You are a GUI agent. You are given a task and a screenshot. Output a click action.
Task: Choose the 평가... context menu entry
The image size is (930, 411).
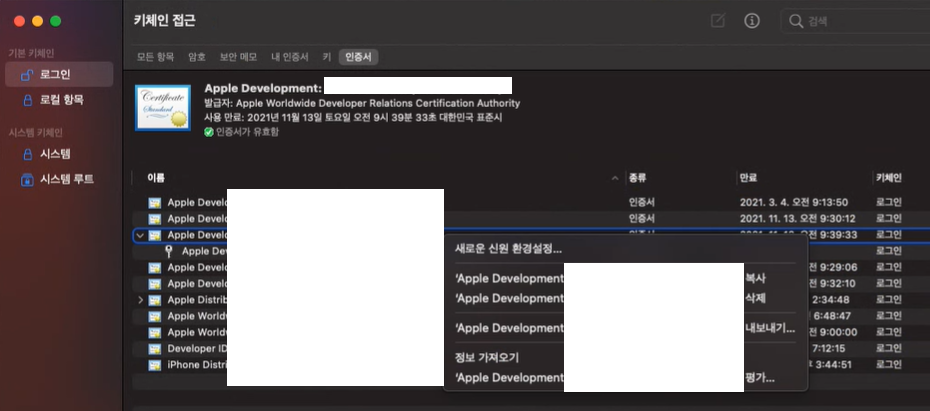pos(760,378)
